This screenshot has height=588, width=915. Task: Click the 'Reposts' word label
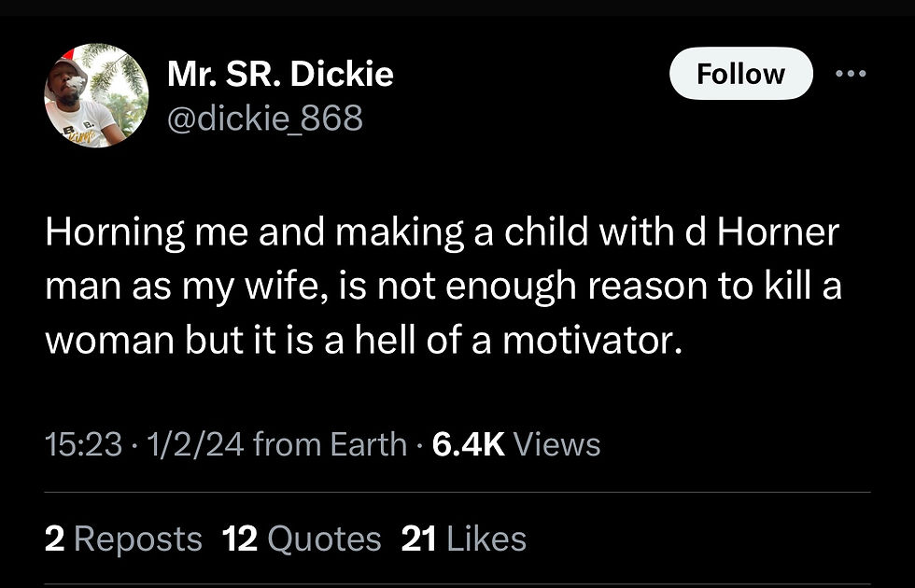click(138, 539)
